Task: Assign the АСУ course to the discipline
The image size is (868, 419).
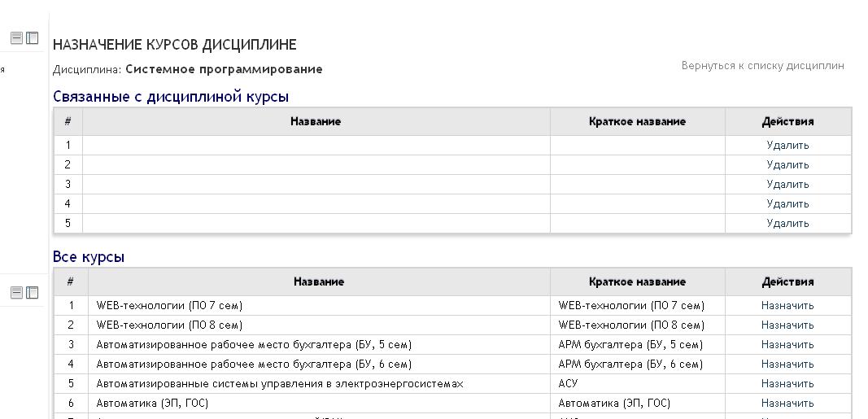Action: [x=787, y=383]
